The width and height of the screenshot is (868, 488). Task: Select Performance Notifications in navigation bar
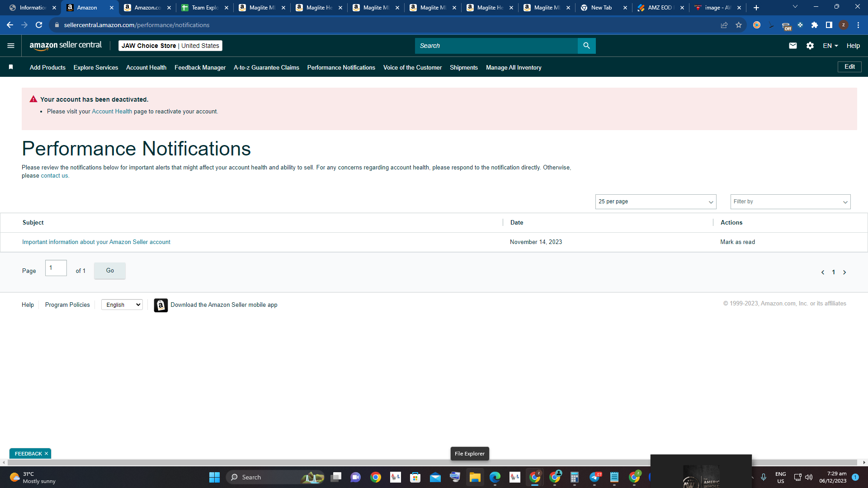coord(341,67)
